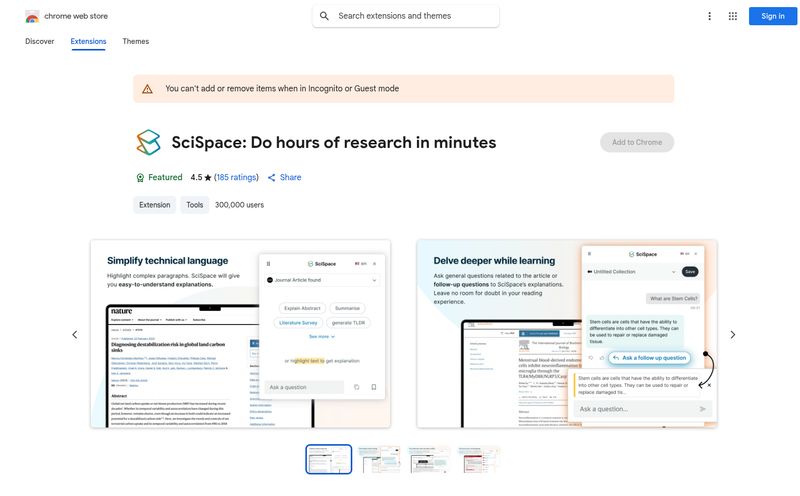
Task: Click the Sign in button
Action: point(772,16)
